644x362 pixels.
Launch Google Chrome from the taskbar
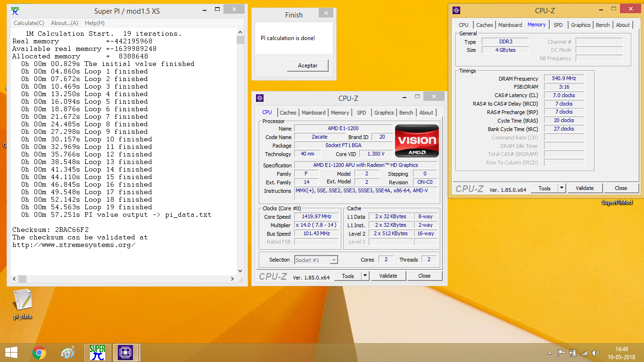(x=39, y=353)
